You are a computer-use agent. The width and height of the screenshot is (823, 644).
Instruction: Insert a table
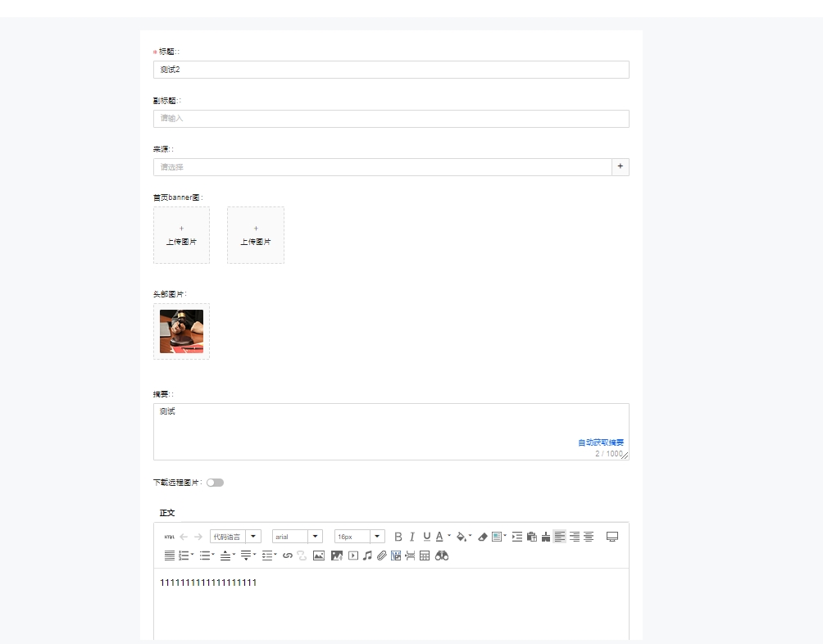425,556
